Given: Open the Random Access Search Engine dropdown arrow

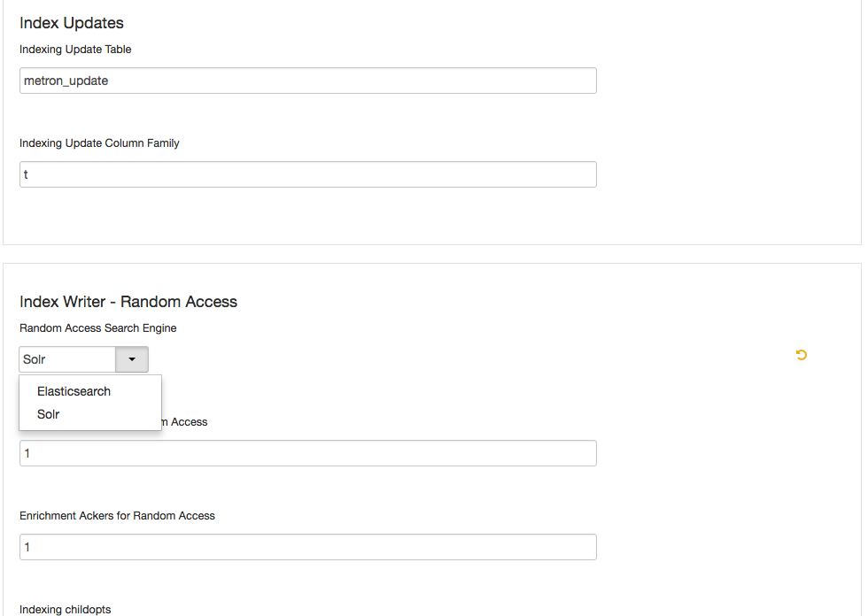Looking at the screenshot, I should [132, 359].
